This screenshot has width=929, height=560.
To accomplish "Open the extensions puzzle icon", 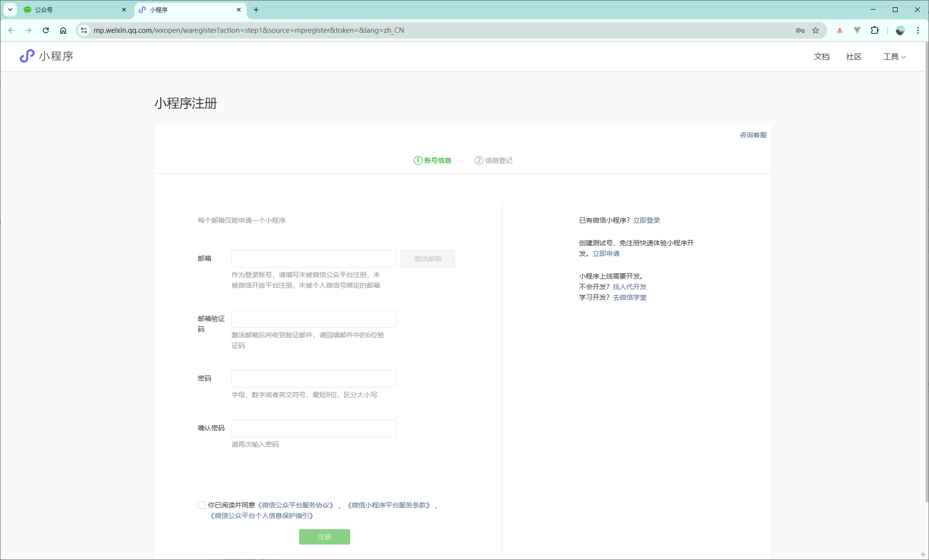I will coord(874,30).
